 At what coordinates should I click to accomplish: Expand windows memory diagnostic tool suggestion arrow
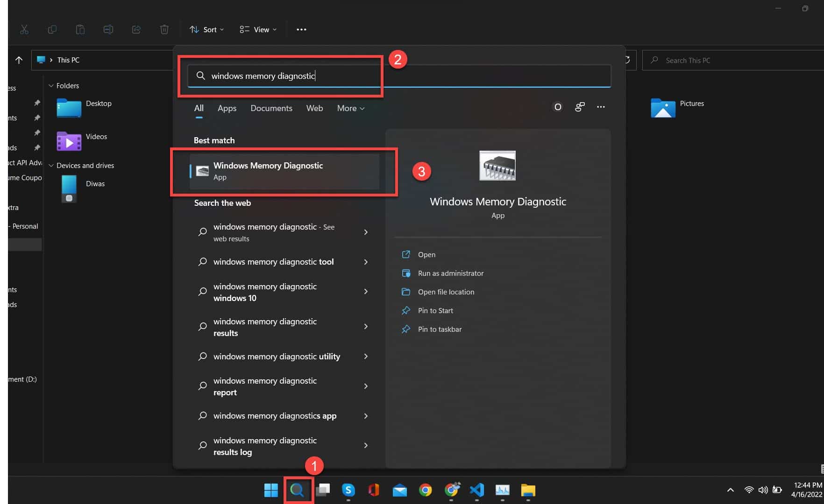tap(366, 262)
